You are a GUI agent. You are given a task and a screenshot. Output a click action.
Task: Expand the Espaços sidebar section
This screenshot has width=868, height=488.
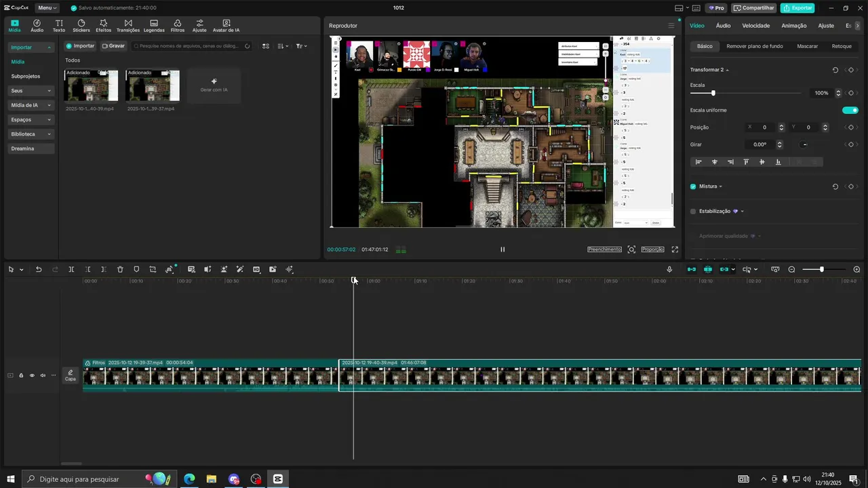point(31,119)
